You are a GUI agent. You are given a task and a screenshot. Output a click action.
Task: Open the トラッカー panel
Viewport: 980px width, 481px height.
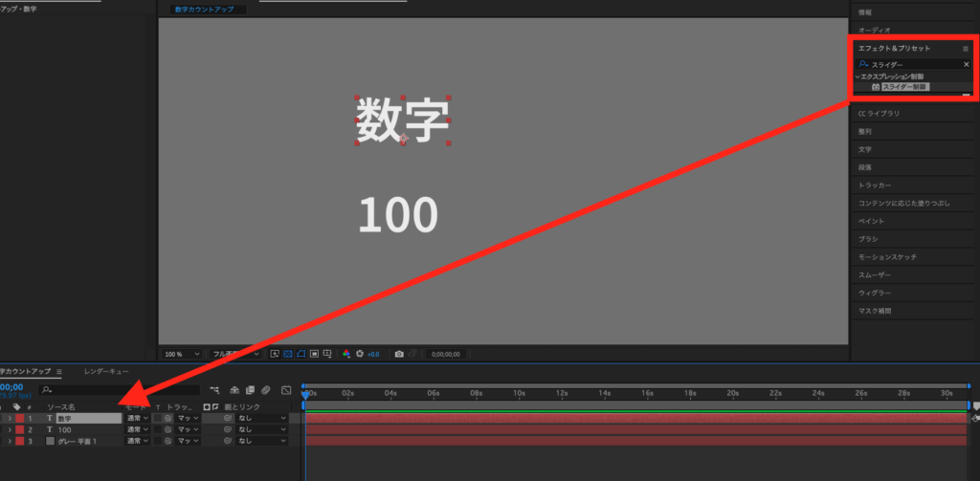(875, 185)
